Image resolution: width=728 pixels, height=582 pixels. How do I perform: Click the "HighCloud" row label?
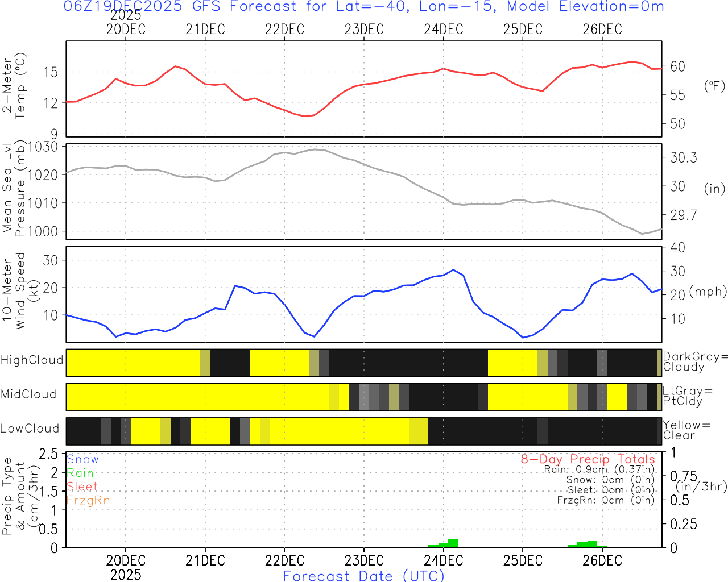(32, 360)
